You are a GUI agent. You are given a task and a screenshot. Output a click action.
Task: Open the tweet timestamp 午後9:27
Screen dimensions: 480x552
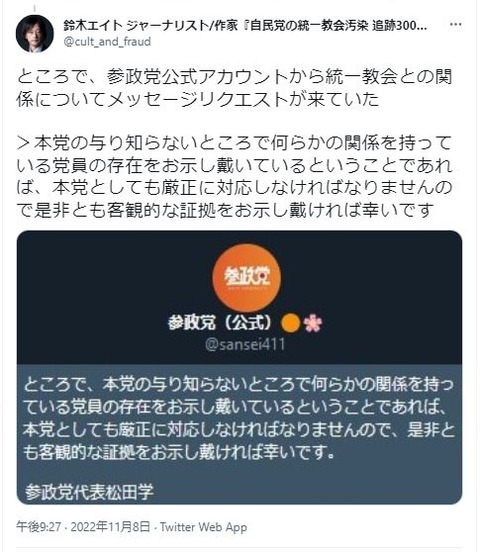(x=38, y=527)
